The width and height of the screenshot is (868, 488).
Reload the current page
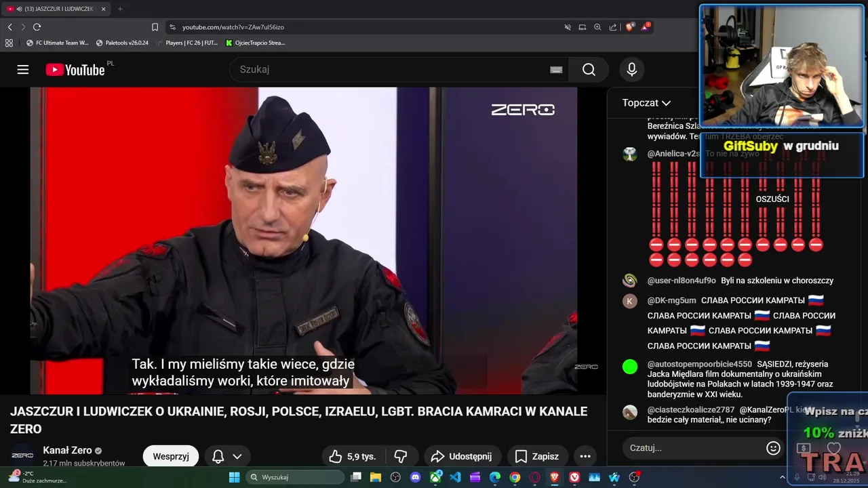(x=37, y=27)
